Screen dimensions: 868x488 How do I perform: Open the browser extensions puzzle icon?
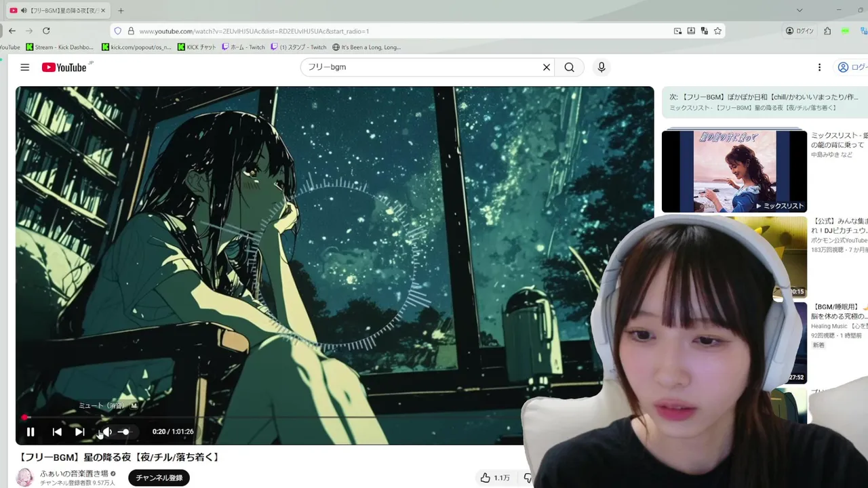tap(827, 31)
